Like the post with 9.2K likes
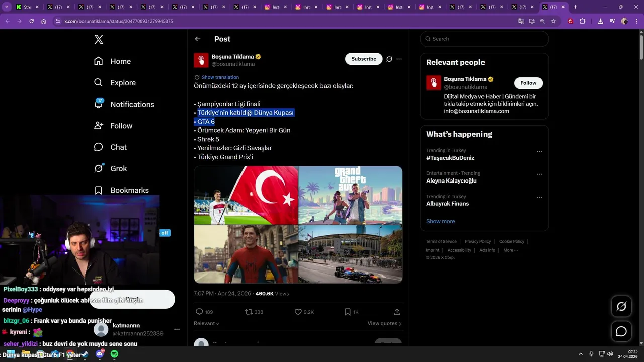Image resolution: width=644 pixels, height=362 pixels. pyautogui.click(x=298, y=312)
